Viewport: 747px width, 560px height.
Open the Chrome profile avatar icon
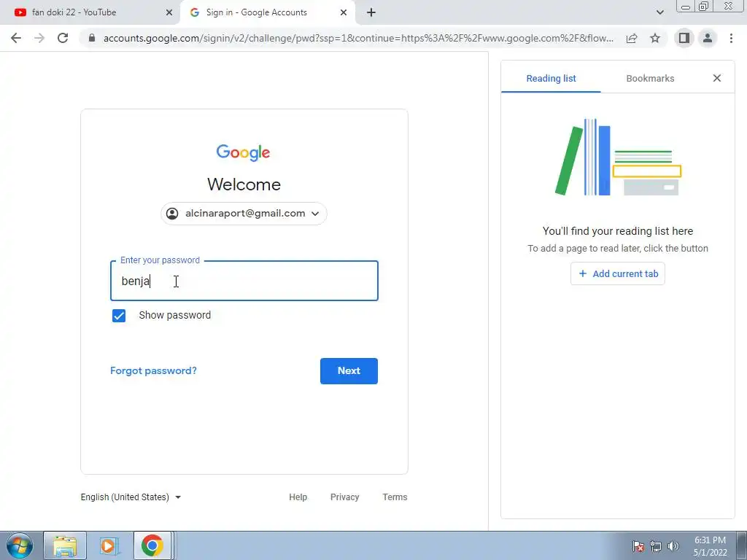[x=708, y=38]
